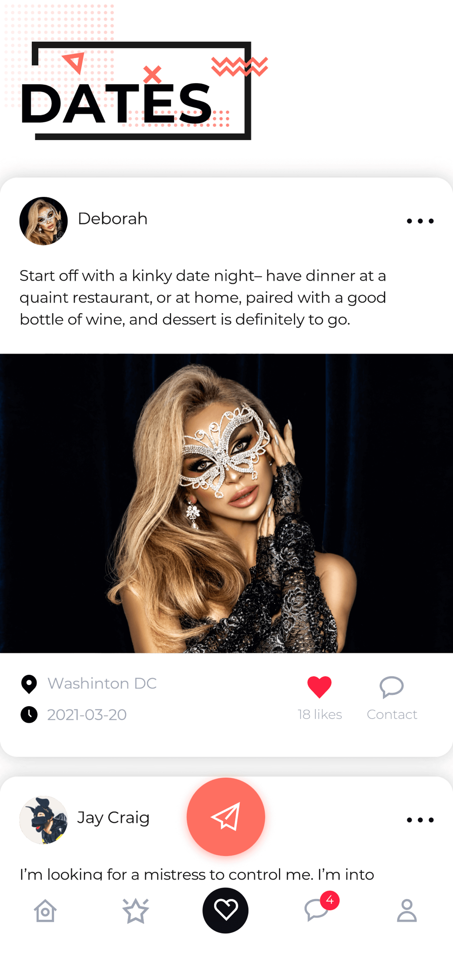453x980 pixels.
Task: Open the star favorites tab
Action: pyautogui.click(x=135, y=911)
